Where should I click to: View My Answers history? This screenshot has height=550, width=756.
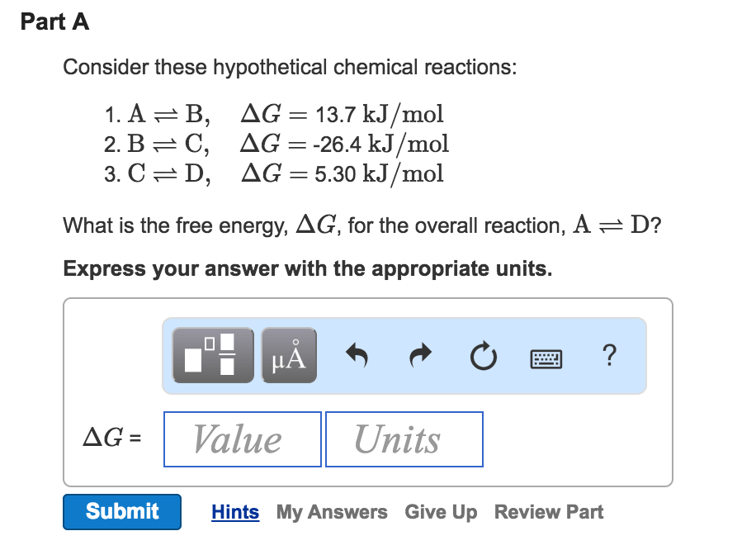(x=332, y=512)
